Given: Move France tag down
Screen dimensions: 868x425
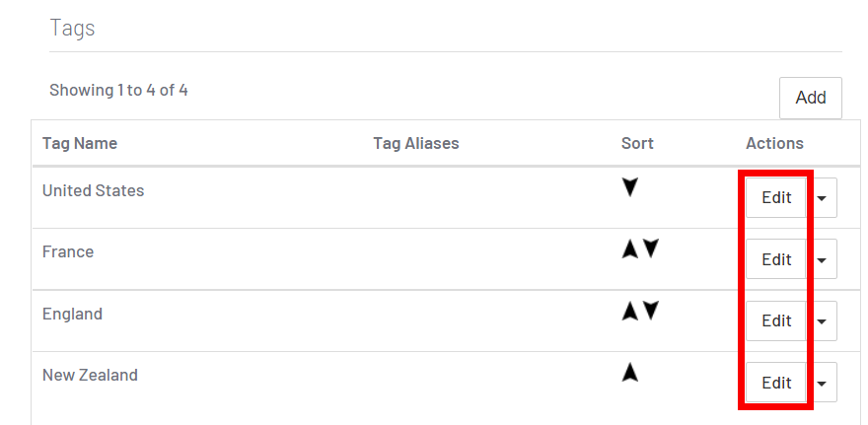Looking at the screenshot, I should [x=650, y=249].
